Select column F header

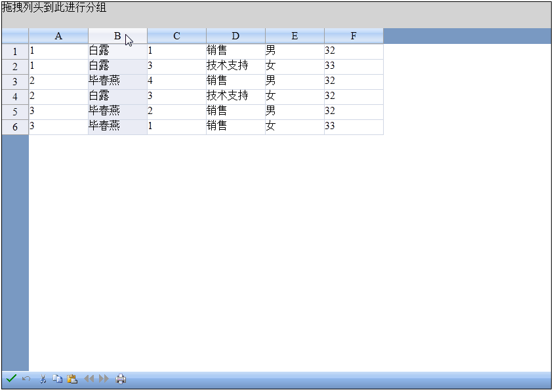coord(354,36)
